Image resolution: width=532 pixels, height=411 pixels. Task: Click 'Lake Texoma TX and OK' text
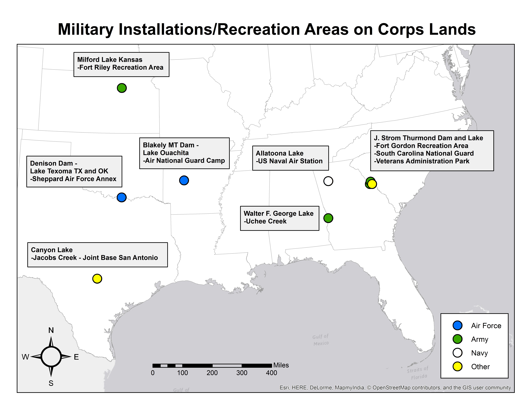69,171
